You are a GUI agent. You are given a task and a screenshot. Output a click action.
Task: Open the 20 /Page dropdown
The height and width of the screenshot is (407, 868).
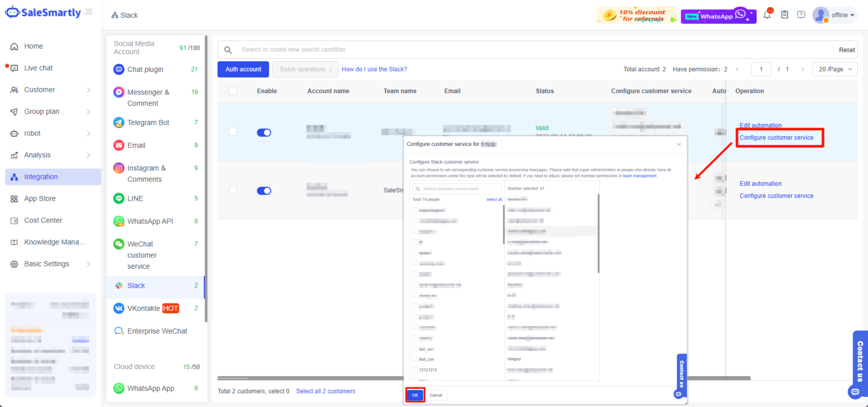tap(835, 69)
